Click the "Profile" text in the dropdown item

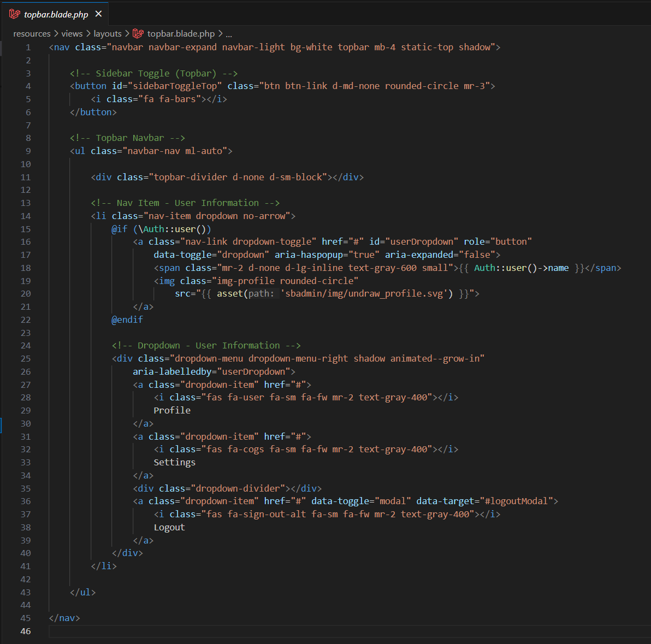pos(172,411)
